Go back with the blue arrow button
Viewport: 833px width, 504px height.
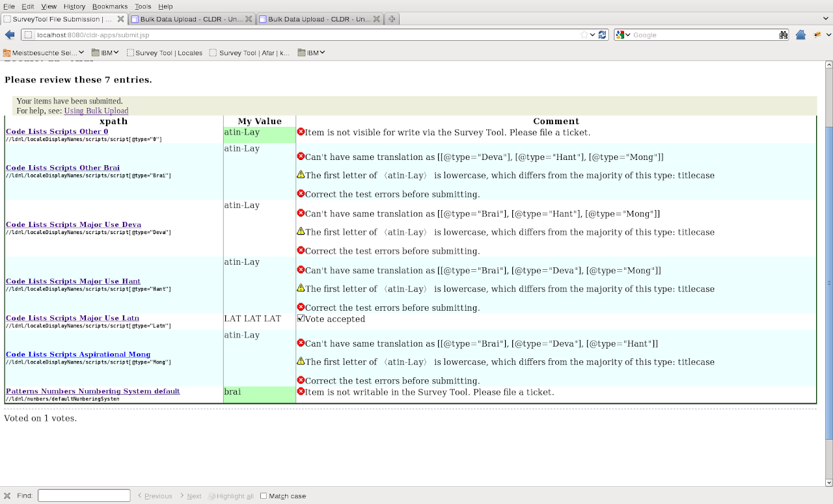[x=9, y=35]
